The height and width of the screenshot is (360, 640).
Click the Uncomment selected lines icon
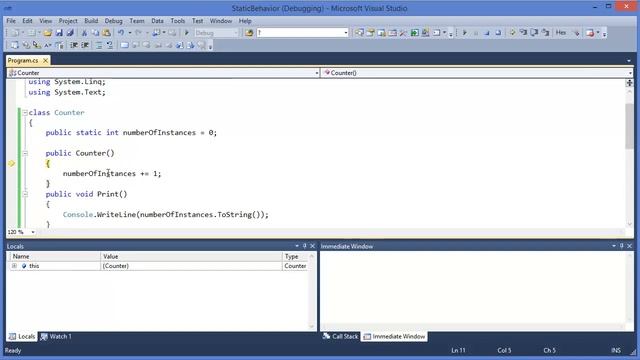110,45
